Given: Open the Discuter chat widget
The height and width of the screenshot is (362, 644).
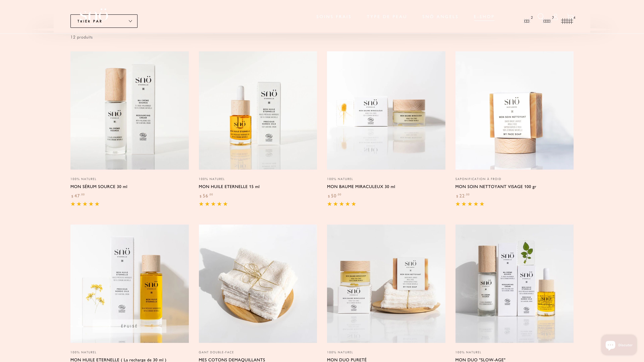Looking at the screenshot, I should coord(619,345).
